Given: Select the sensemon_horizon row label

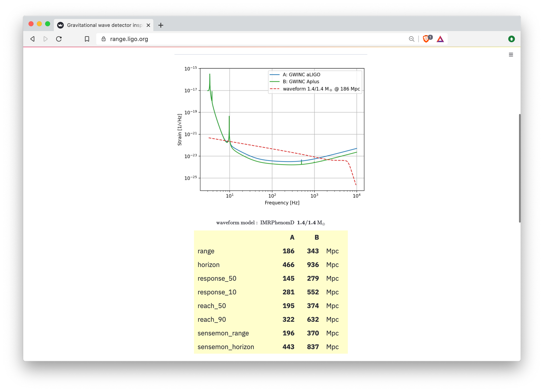Looking at the screenshot, I should pyautogui.click(x=226, y=347).
